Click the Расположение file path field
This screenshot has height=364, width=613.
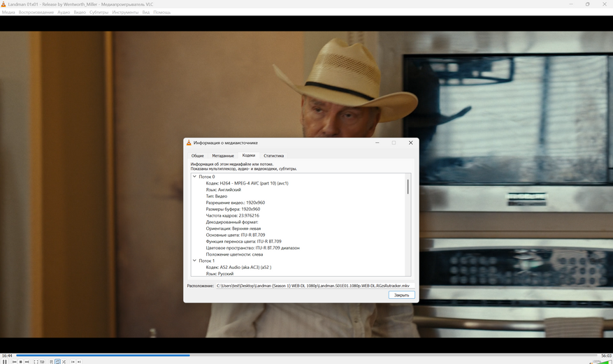[x=314, y=286]
